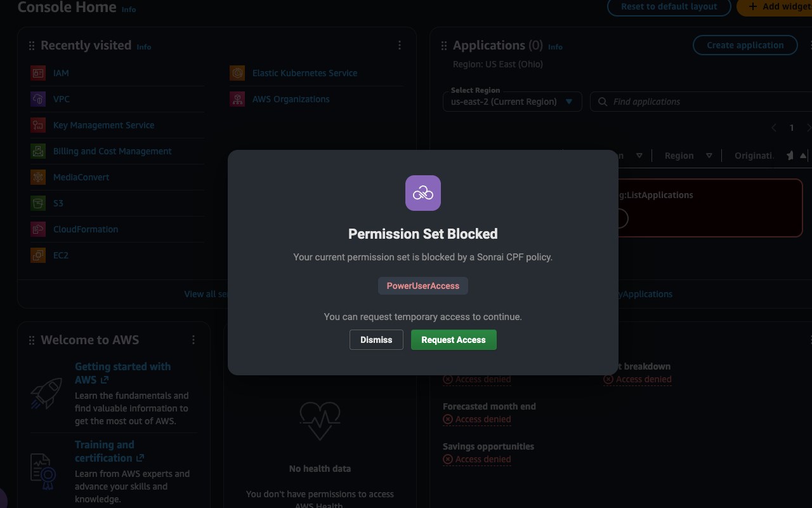The height and width of the screenshot is (508, 812).
Task: Click the Request Access button
Action: point(454,340)
